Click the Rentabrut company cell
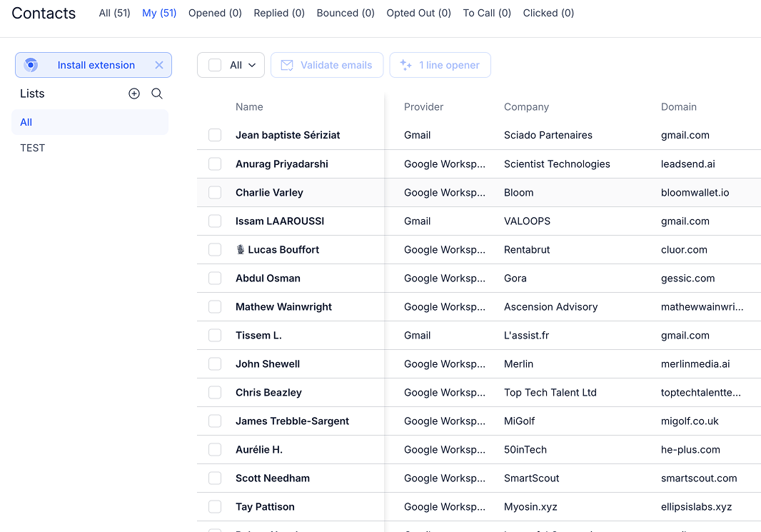The image size is (761, 532). (x=527, y=249)
